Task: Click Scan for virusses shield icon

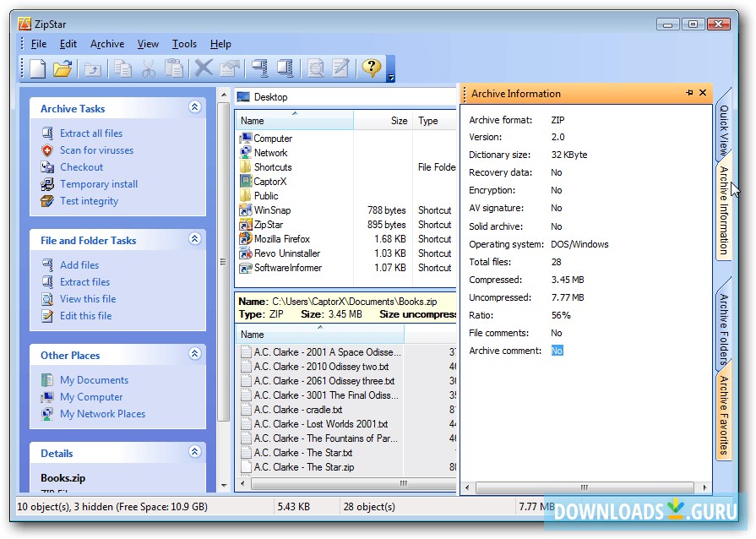Action: 47,150
